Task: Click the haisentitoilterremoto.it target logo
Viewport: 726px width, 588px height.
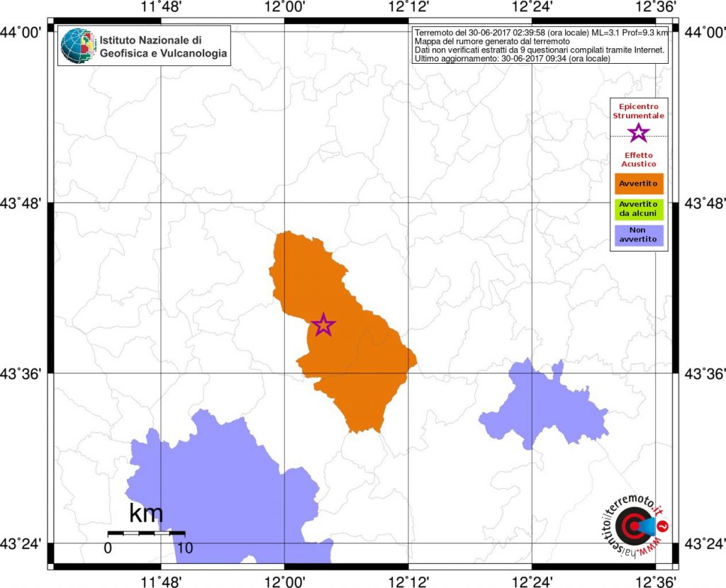Action: pos(631,526)
